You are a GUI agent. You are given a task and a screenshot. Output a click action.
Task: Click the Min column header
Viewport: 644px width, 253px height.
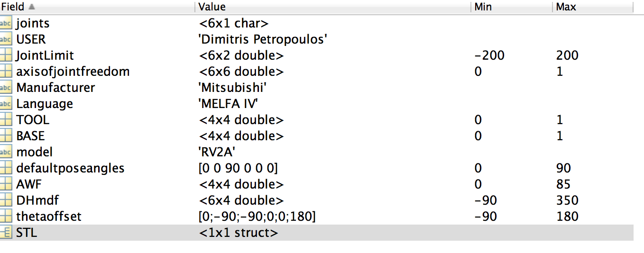(x=511, y=7)
